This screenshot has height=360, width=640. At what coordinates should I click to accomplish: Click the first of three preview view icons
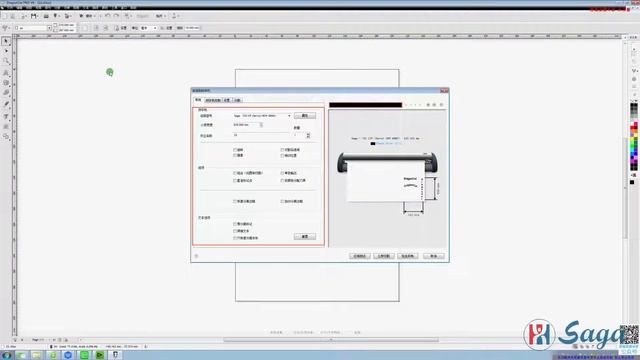pos(428,105)
